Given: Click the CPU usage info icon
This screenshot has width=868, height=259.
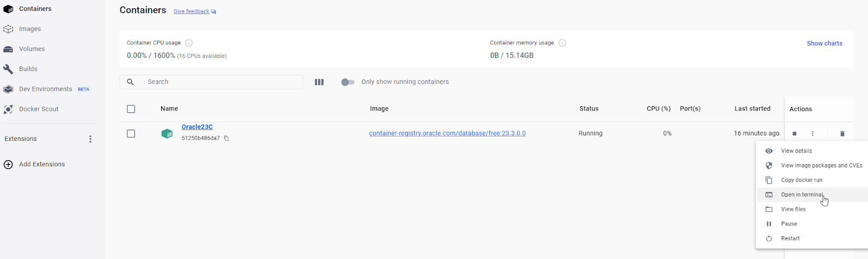Looking at the screenshot, I should pos(189,43).
